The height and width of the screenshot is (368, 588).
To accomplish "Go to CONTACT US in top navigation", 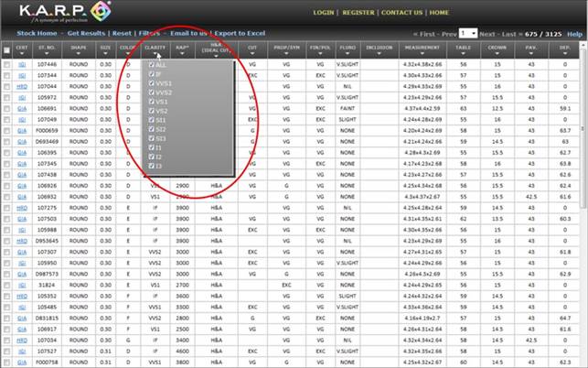I will tap(402, 13).
